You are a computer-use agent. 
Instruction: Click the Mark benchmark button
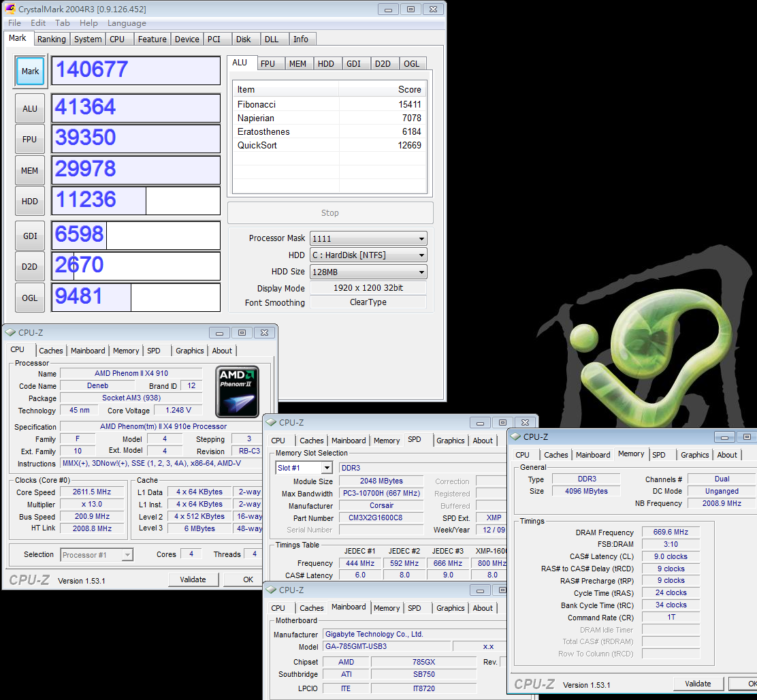coord(30,71)
